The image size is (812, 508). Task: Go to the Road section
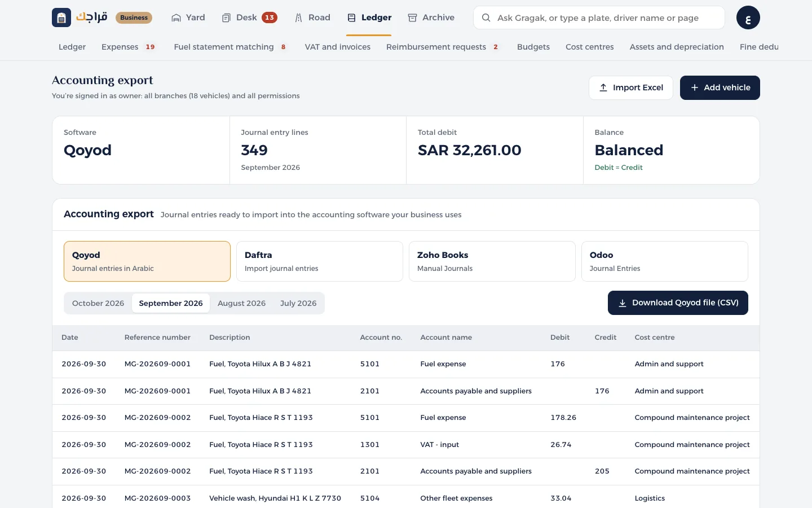312,17
